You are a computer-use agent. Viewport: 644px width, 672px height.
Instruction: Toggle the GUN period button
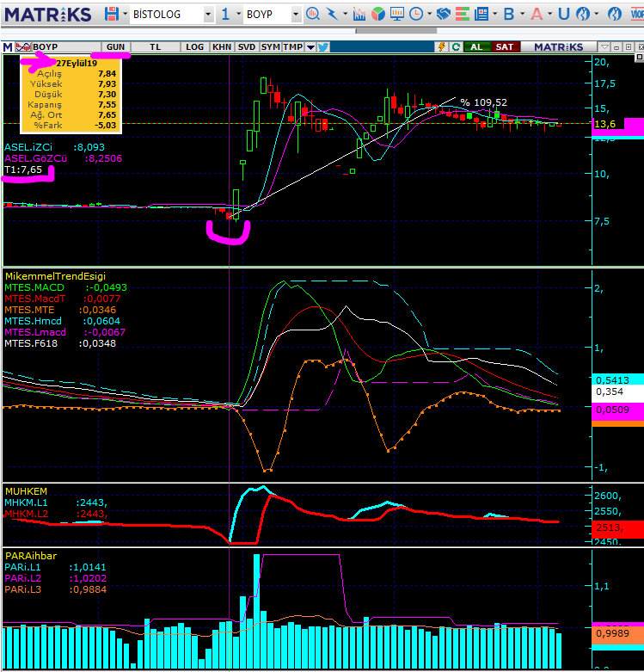[115, 46]
